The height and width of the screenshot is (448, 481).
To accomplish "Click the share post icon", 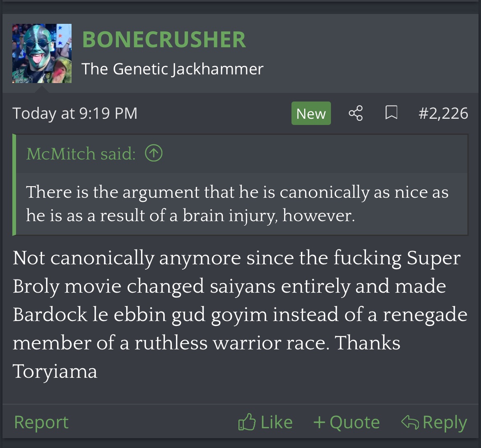I will 356,113.
